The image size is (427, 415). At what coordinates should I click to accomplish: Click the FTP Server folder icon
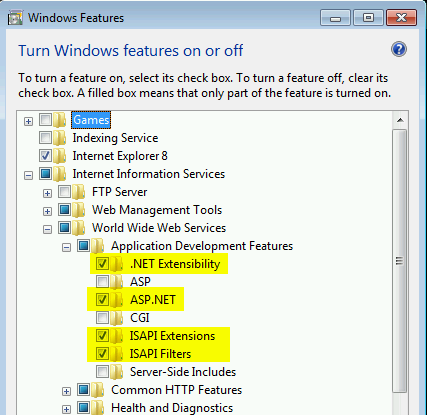[79, 192]
